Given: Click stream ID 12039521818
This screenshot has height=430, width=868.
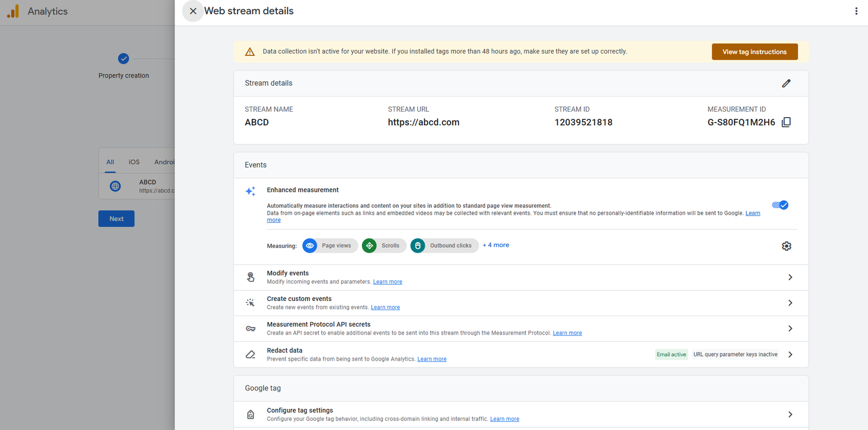Looking at the screenshot, I should [583, 123].
